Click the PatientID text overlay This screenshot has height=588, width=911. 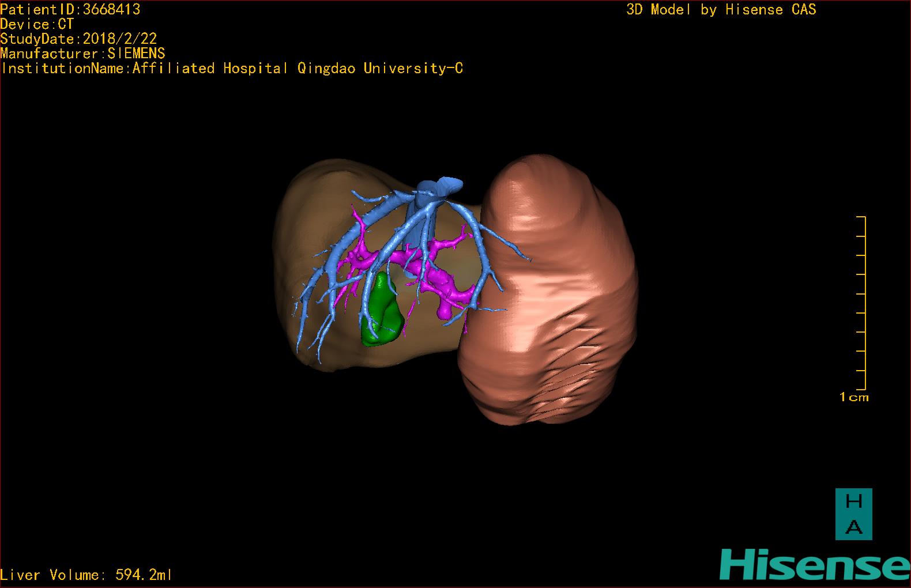point(70,9)
